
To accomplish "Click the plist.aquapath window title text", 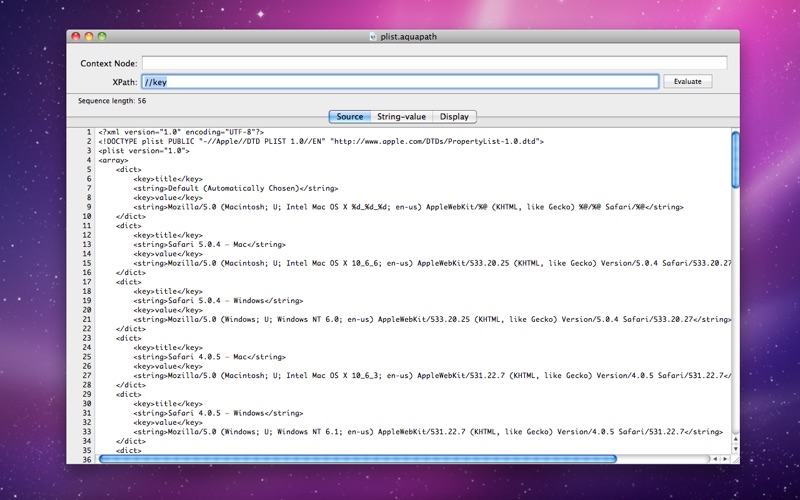I will coord(409,37).
